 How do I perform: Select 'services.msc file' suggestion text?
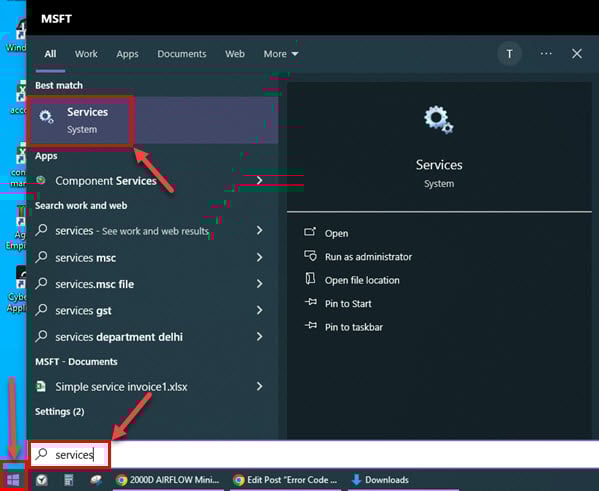(95, 284)
